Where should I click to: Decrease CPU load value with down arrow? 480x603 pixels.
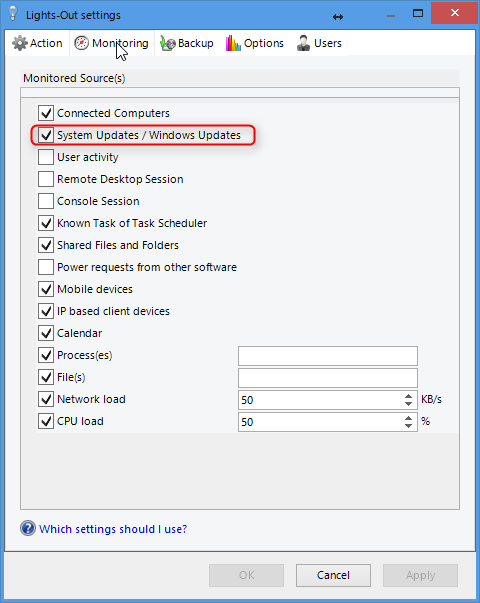tap(408, 426)
